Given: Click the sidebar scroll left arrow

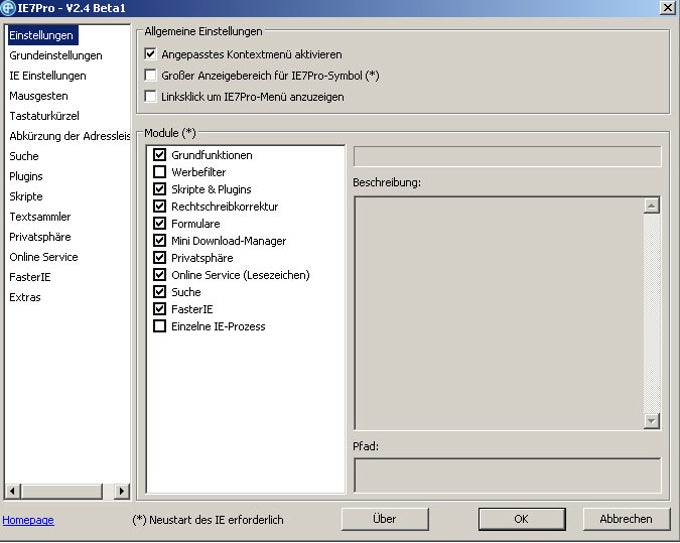Looking at the screenshot, I should pyautogui.click(x=13, y=491).
